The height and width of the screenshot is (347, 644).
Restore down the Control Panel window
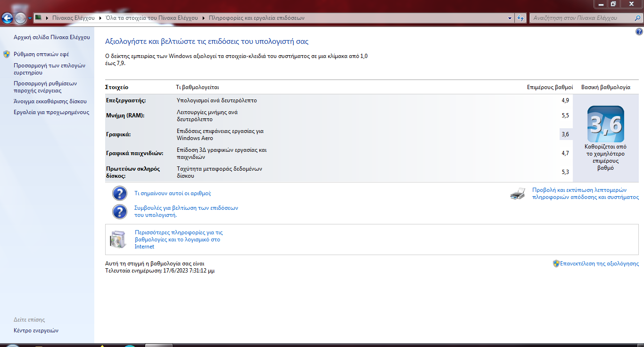613,4
